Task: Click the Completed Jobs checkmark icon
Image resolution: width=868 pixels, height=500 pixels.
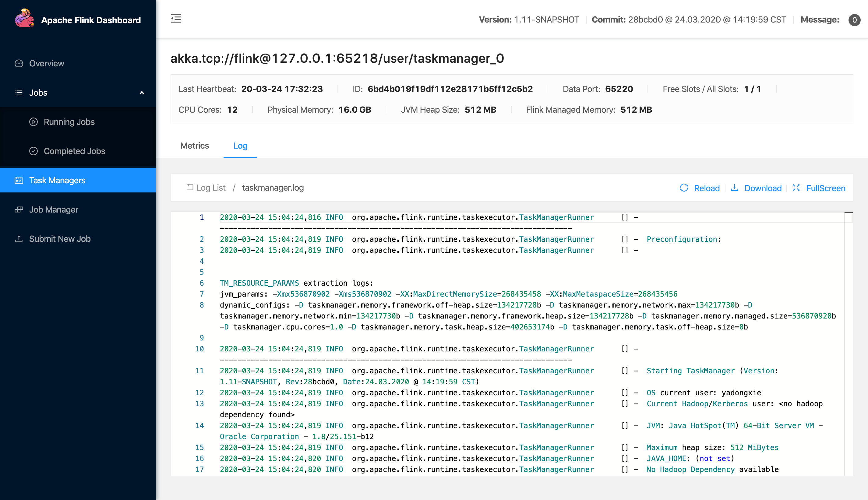Action: (33, 151)
